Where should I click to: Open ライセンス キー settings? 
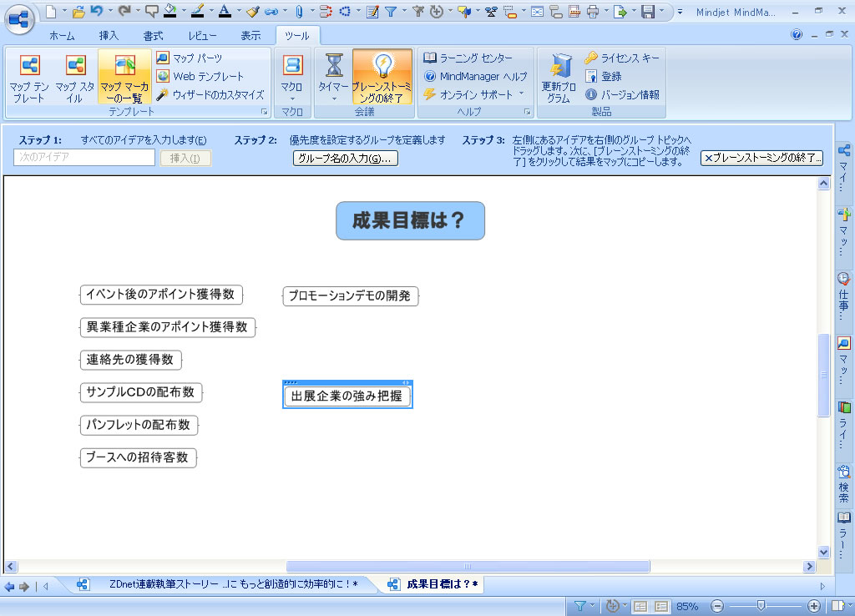click(x=622, y=58)
